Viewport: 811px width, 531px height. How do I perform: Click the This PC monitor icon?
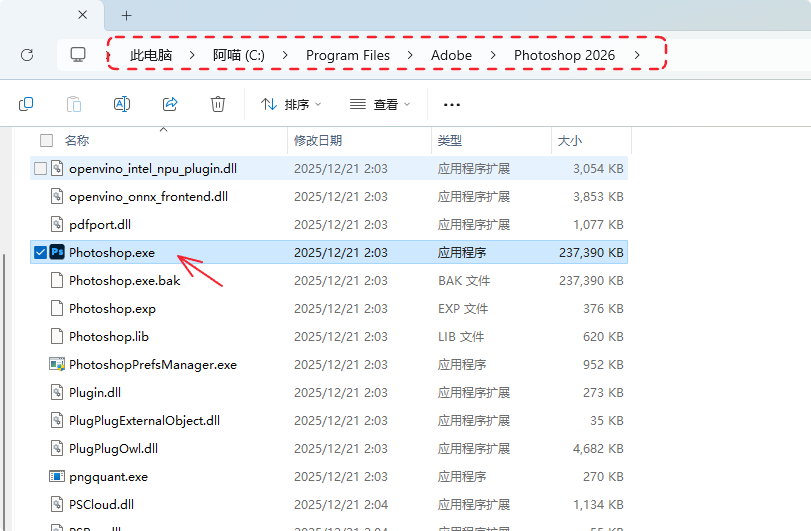click(78, 55)
